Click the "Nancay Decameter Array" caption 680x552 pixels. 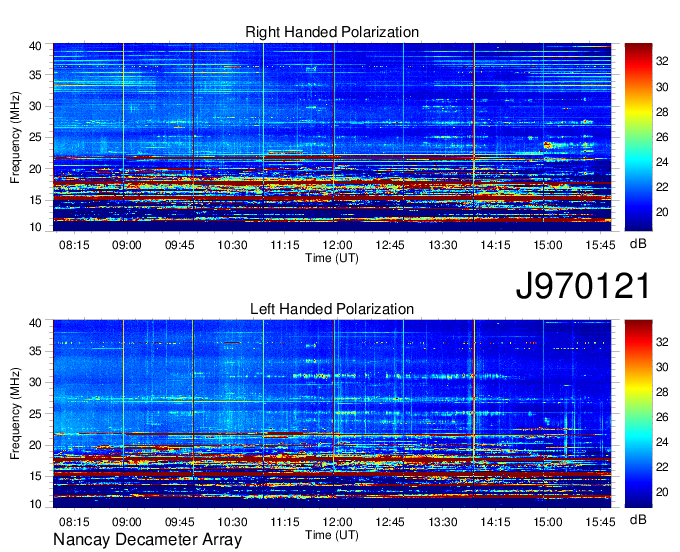(147, 540)
